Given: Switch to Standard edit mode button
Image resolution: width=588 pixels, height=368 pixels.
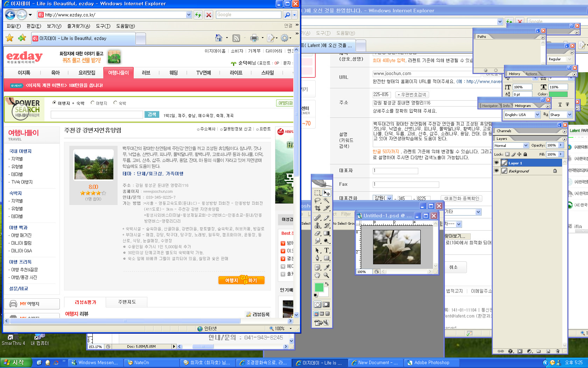Looking at the screenshot, I should 317,305.
